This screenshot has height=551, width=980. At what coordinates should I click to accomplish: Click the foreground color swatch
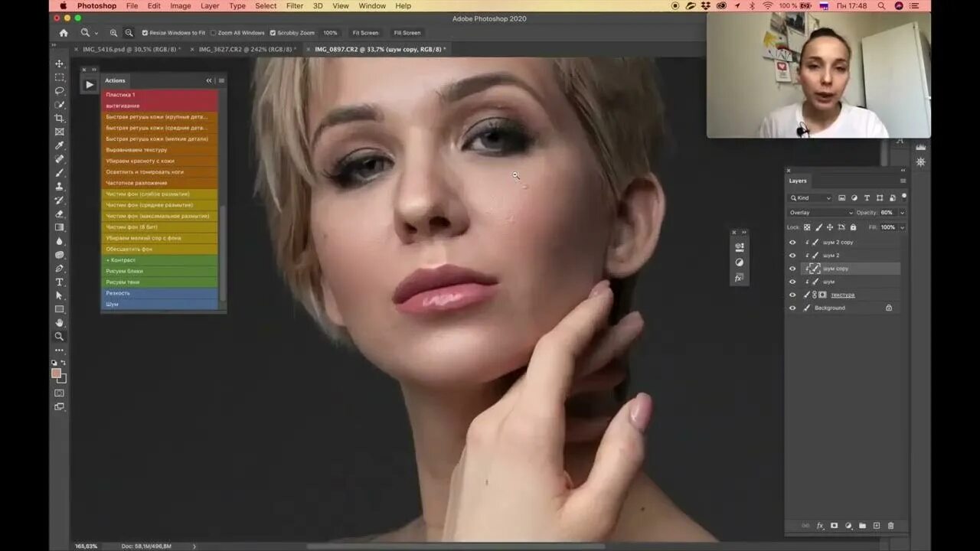click(x=56, y=373)
